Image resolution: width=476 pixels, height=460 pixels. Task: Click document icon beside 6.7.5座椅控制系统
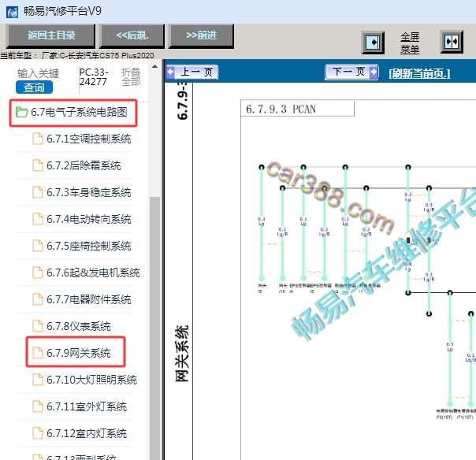(x=38, y=246)
